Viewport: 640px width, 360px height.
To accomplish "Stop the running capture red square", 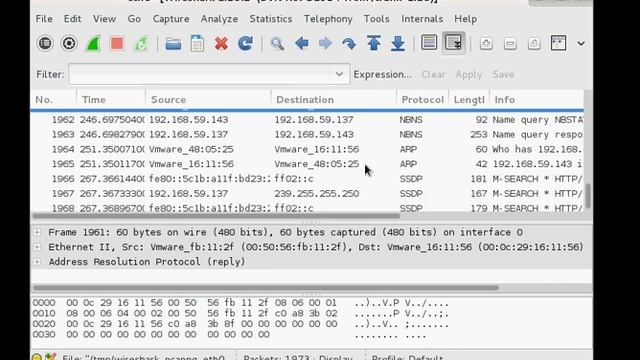I will [117, 43].
